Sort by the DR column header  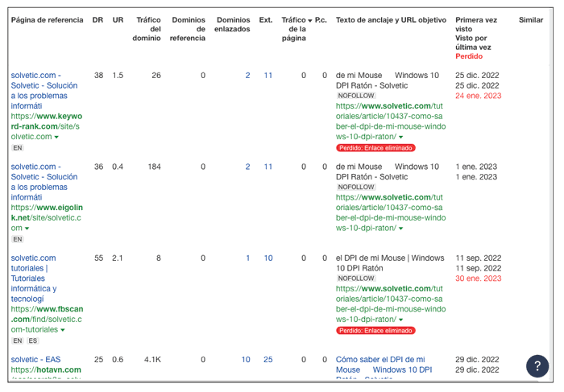click(x=97, y=19)
